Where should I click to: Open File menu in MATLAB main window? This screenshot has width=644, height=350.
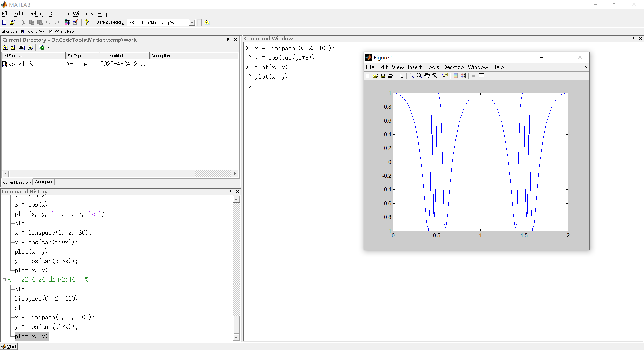[6, 14]
